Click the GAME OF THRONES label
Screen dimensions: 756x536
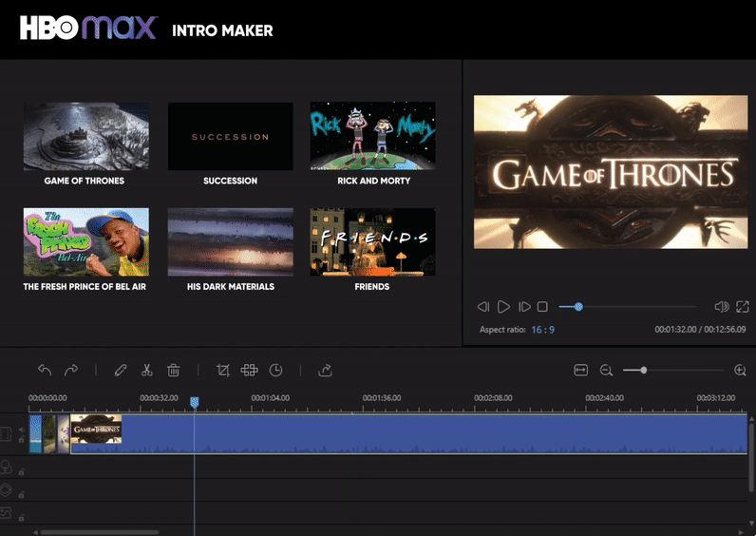85,181
